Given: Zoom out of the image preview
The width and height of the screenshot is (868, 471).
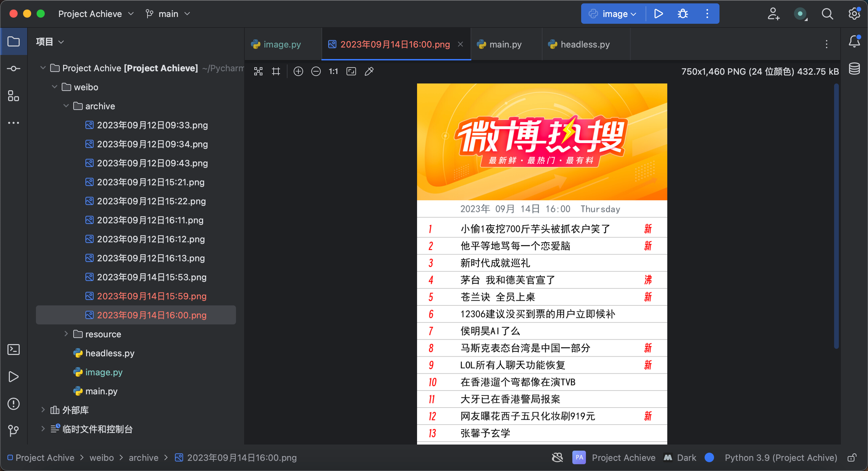Looking at the screenshot, I should (316, 71).
